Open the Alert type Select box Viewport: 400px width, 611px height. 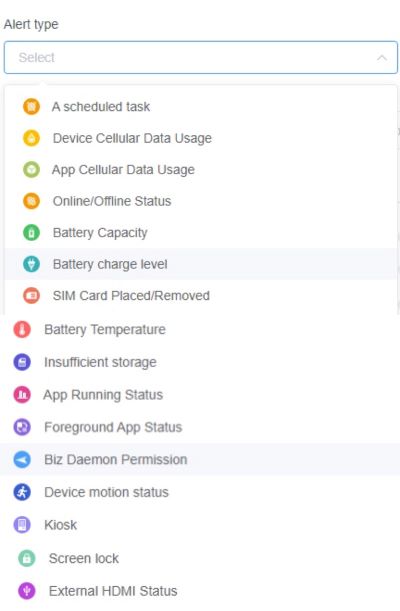coord(201,58)
